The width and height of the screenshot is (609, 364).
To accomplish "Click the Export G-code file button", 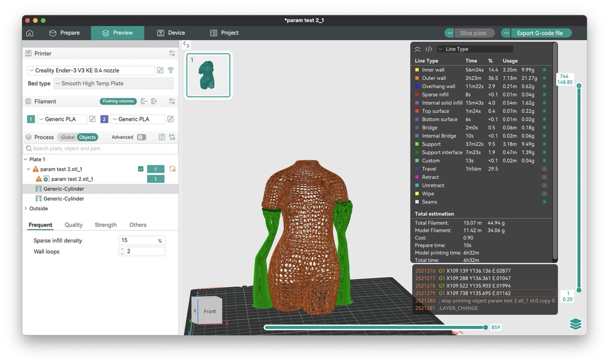I will click(x=540, y=33).
